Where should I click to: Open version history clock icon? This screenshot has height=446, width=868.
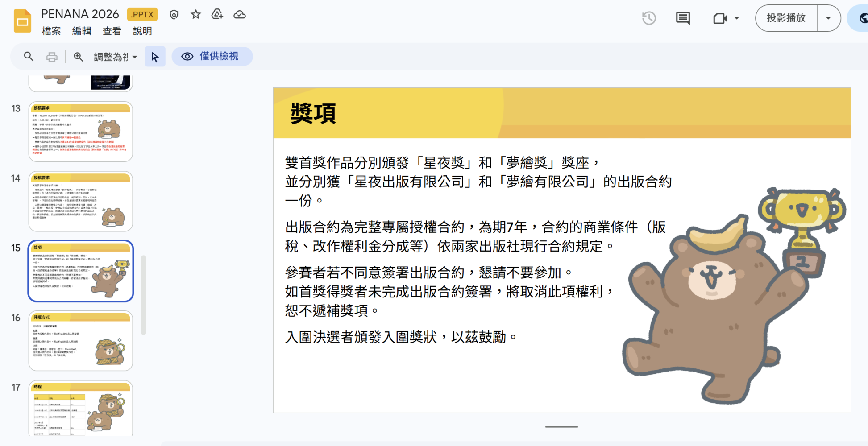tap(649, 18)
